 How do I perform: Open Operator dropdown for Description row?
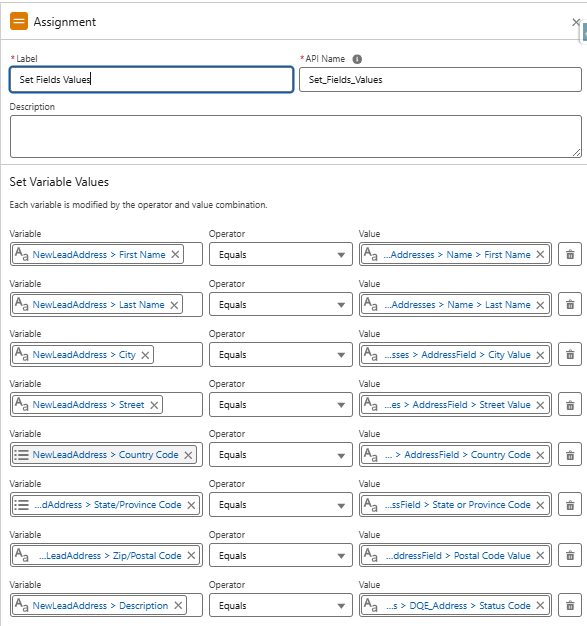(281, 606)
